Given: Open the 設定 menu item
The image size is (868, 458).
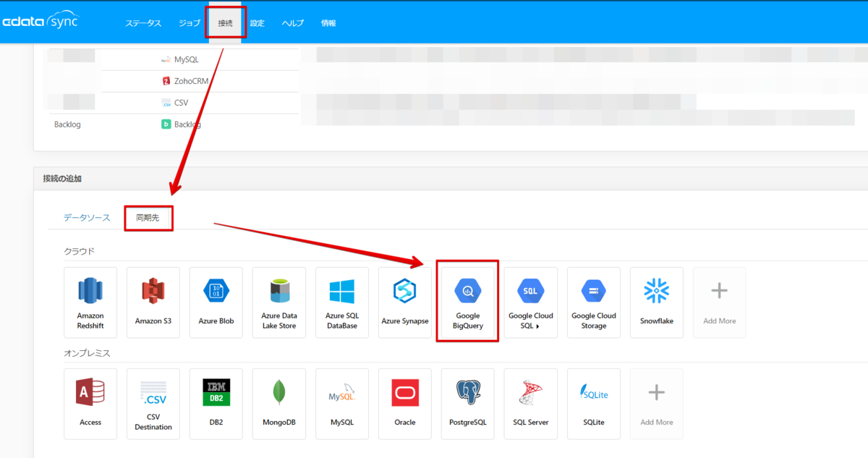Looking at the screenshot, I should (258, 23).
